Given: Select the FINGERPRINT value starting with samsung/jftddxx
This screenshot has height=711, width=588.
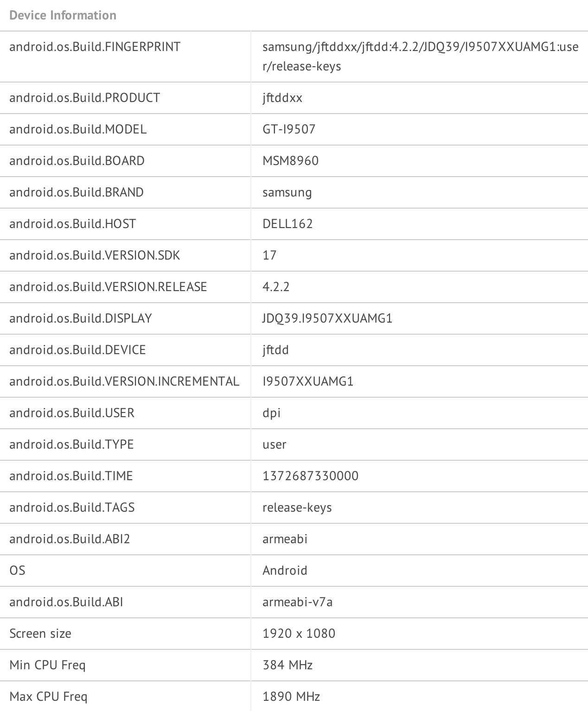Looking at the screenshot, I should (x=420, y=57).
